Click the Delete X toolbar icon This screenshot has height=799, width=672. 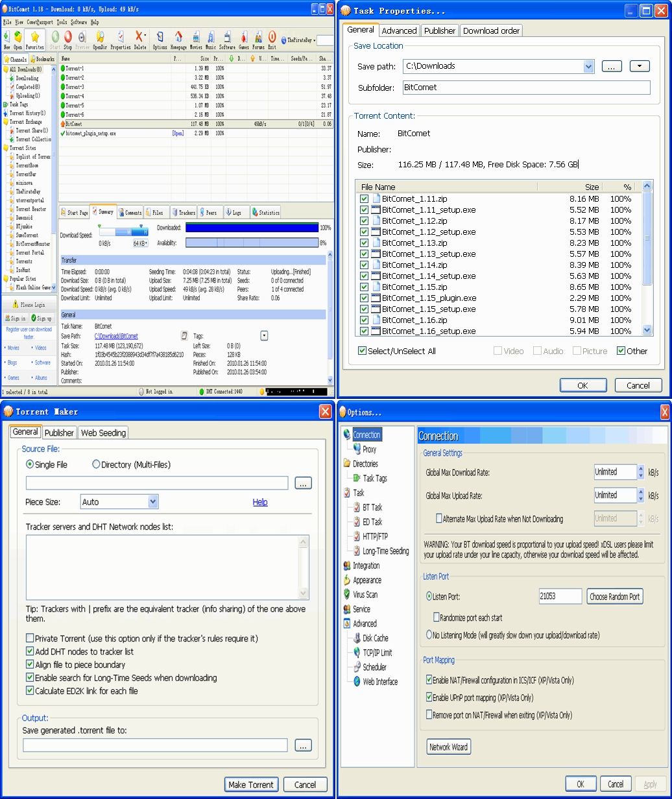[x=138, y=36]
